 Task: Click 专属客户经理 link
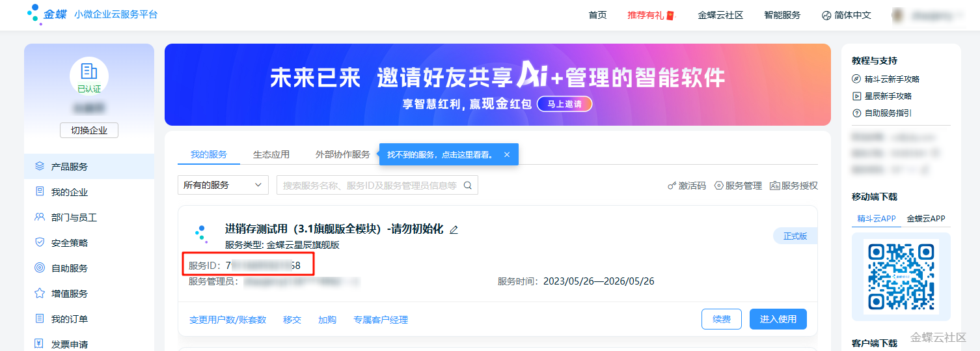381,320
